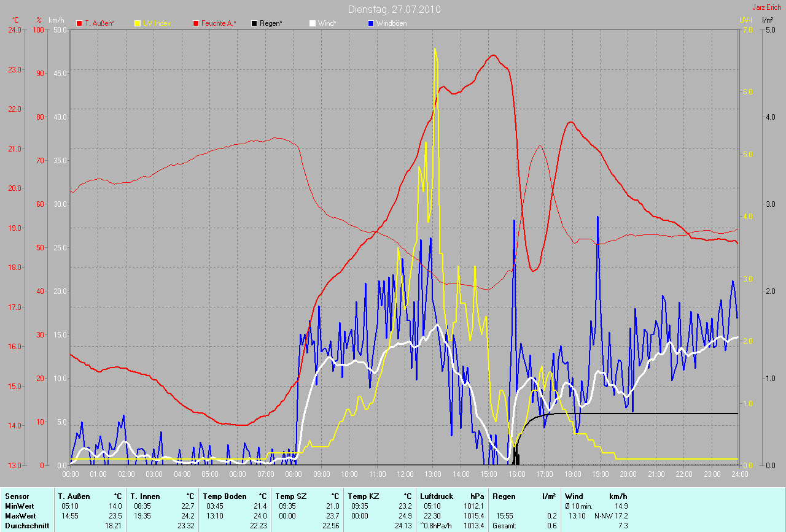This screenshot has width=786, height=532.
Task: Click the red T. Außen legend swatch
Action: click(79, 23)
